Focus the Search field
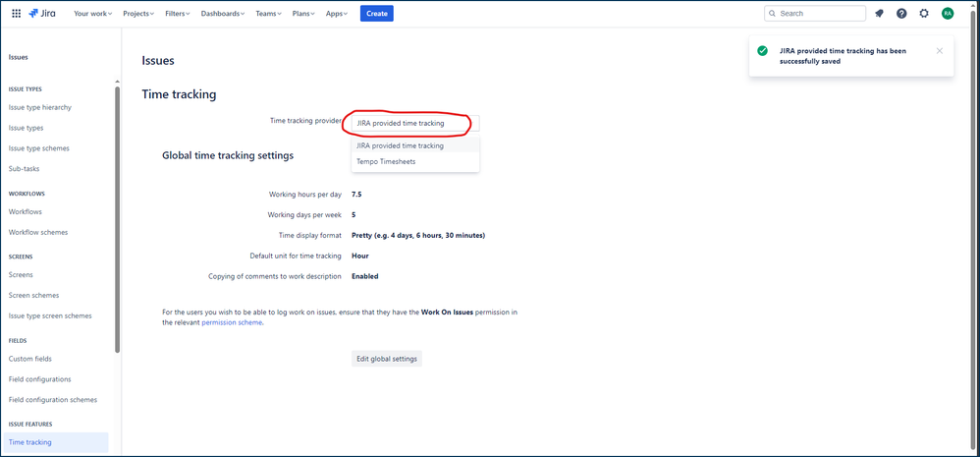Image resolution: width=980 pixels, height=457 pixels. coord(815,13)
